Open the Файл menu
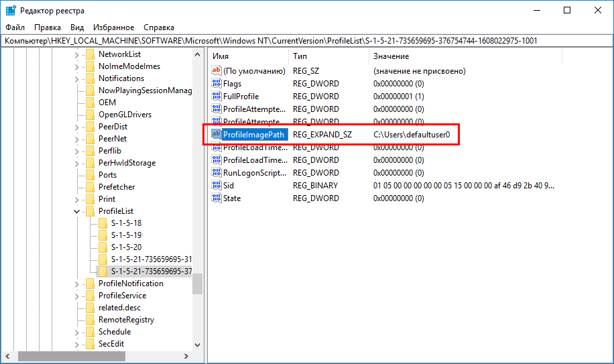Screen dimensions: 614x364 point(16,27)
